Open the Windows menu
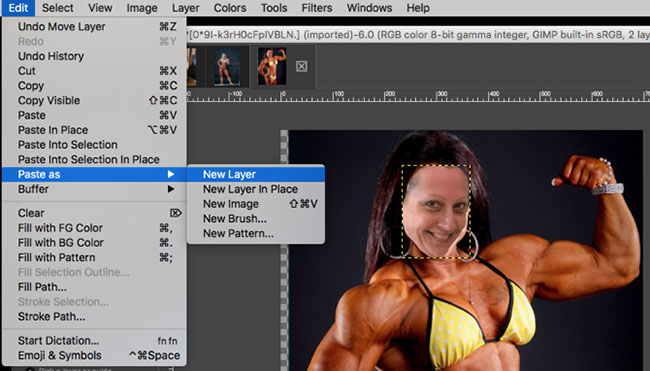This screenshot has width=650, height=371. (x=369, y=8)
